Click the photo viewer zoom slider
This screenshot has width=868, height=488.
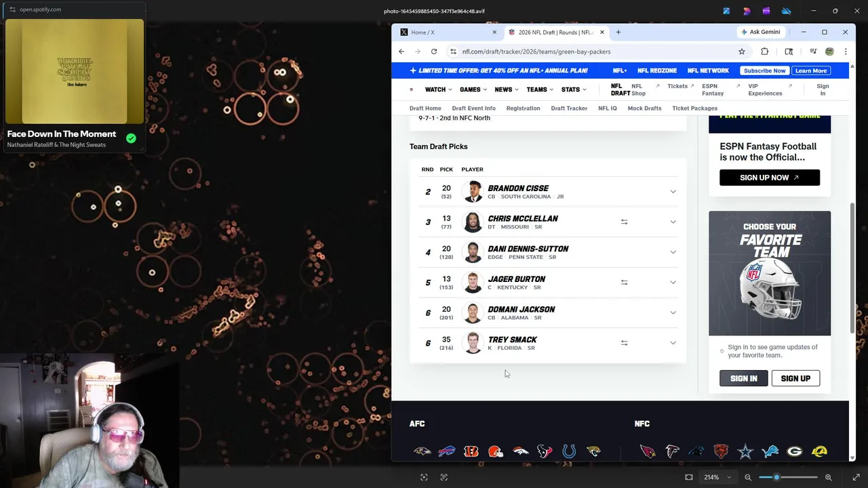788,477
